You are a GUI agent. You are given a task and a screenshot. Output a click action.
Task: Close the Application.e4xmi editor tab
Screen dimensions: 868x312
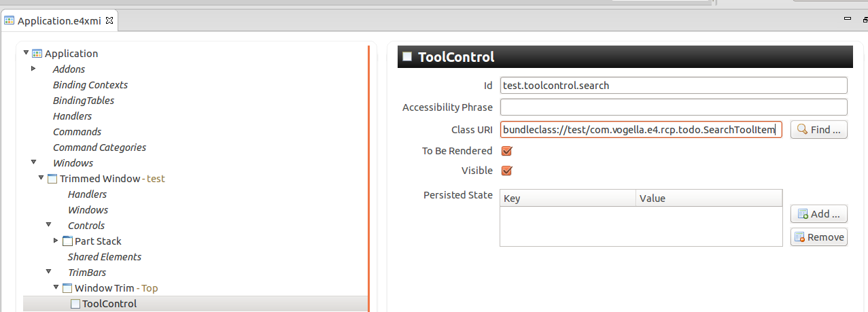pyautogui.click(x=109, y=20)
